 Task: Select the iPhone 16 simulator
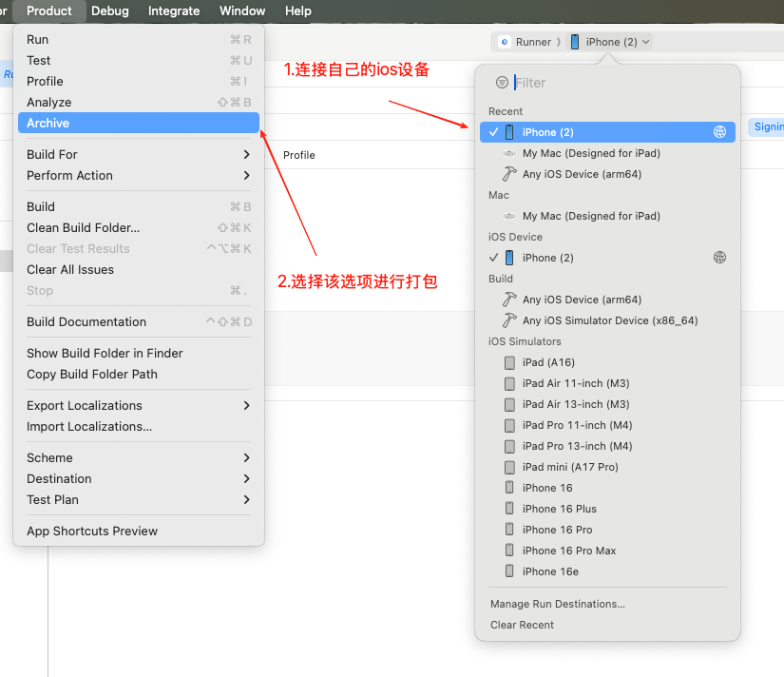tap(607, 488)
